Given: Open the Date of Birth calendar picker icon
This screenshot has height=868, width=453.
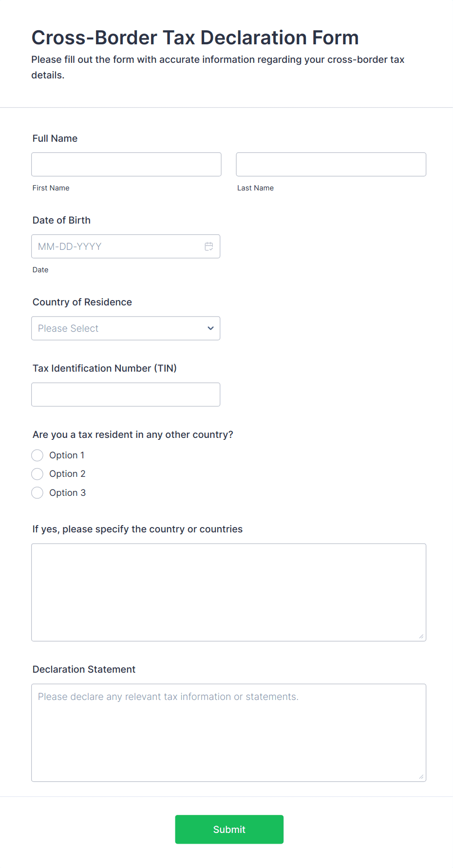Looking at the screenshot, I should [209, 246].
